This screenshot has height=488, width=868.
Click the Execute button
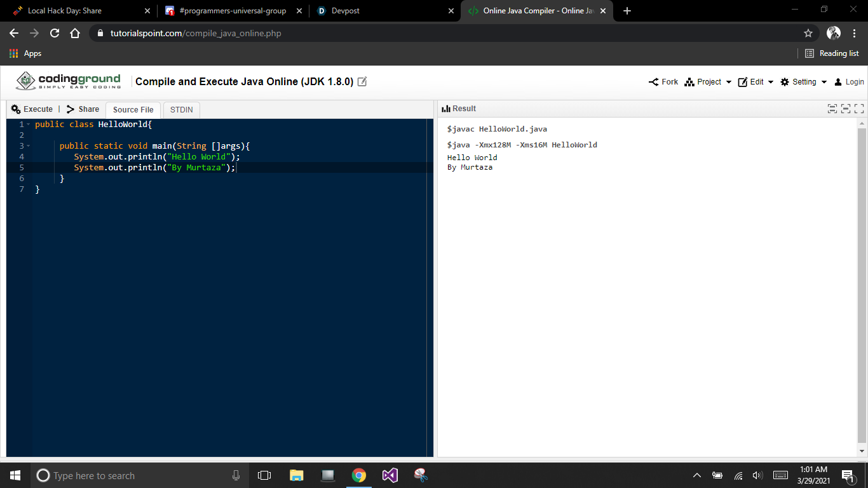coord(32,109)
